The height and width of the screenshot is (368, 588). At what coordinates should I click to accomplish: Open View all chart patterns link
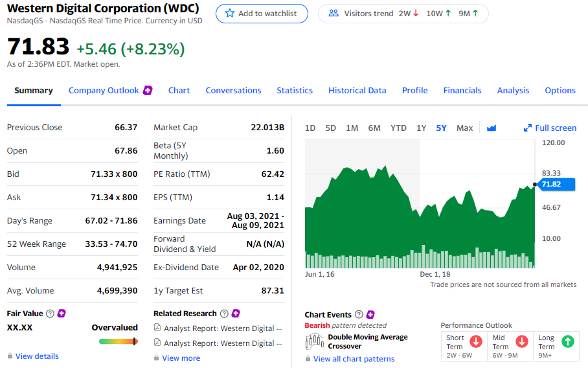354,359
